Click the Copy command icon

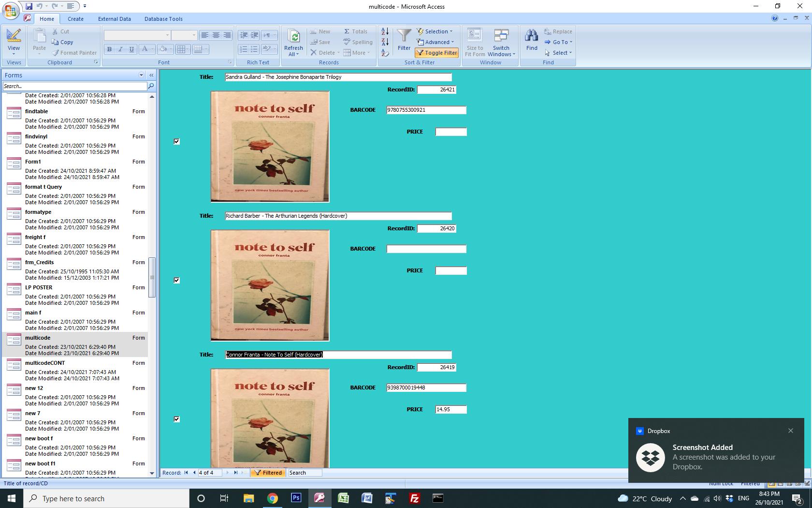point(55,42)
